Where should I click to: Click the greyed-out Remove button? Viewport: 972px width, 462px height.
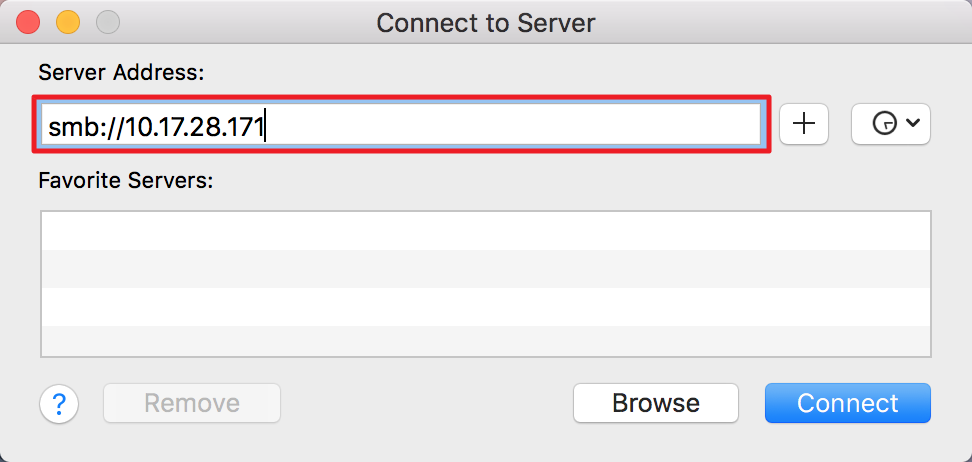(x=192, y=403)
